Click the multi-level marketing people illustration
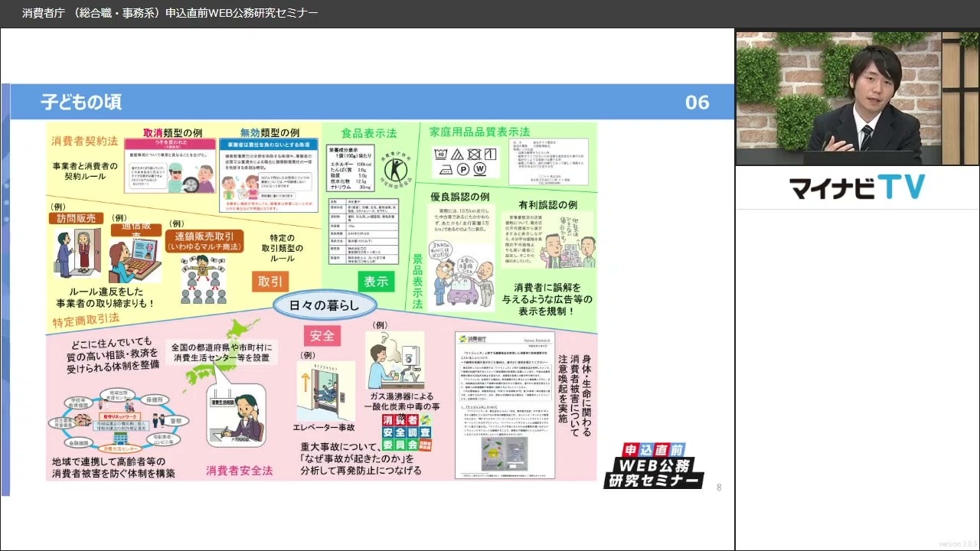Screen dimensions: 980x551 (202, 279)
